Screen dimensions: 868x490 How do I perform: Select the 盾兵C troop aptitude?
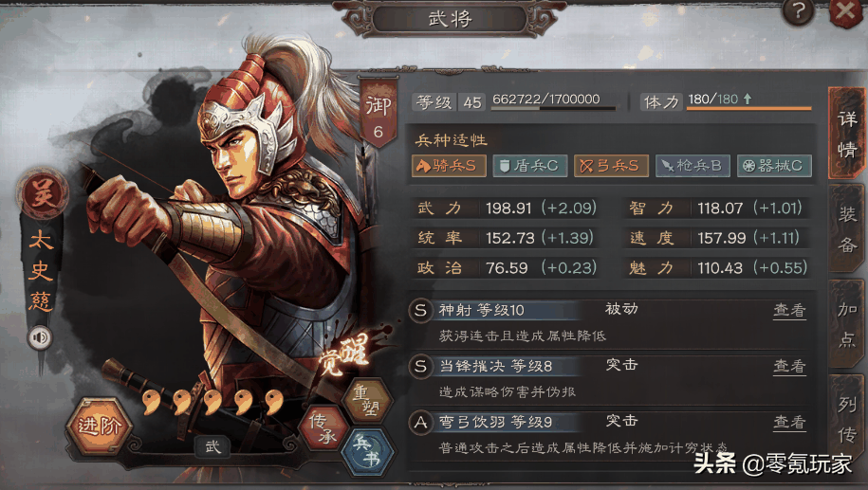pos(529,165)
